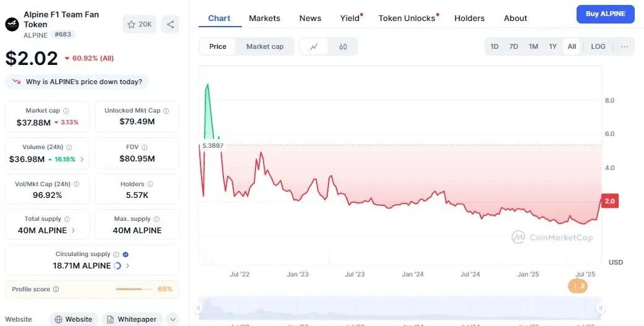Click the left range slider handle
The image size is (644, 326).
(199, 308)
